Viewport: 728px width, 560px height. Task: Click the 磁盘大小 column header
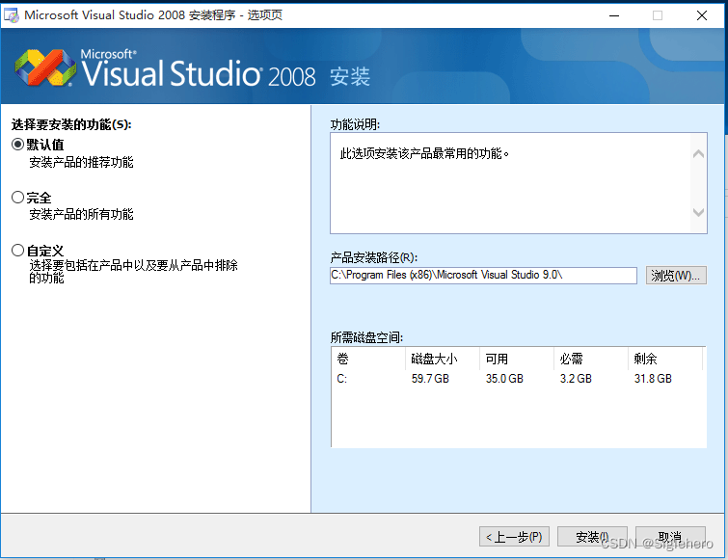click(x=441, y=359)
